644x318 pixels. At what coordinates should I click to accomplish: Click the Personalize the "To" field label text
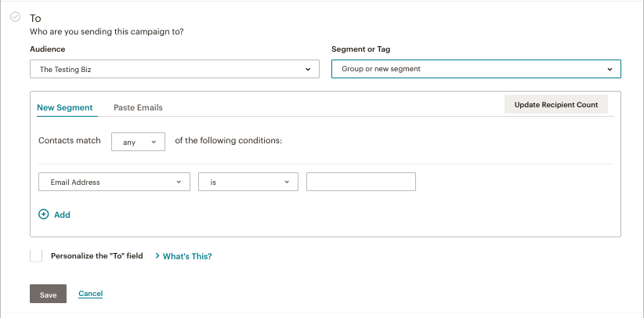[x=96, y=256]
